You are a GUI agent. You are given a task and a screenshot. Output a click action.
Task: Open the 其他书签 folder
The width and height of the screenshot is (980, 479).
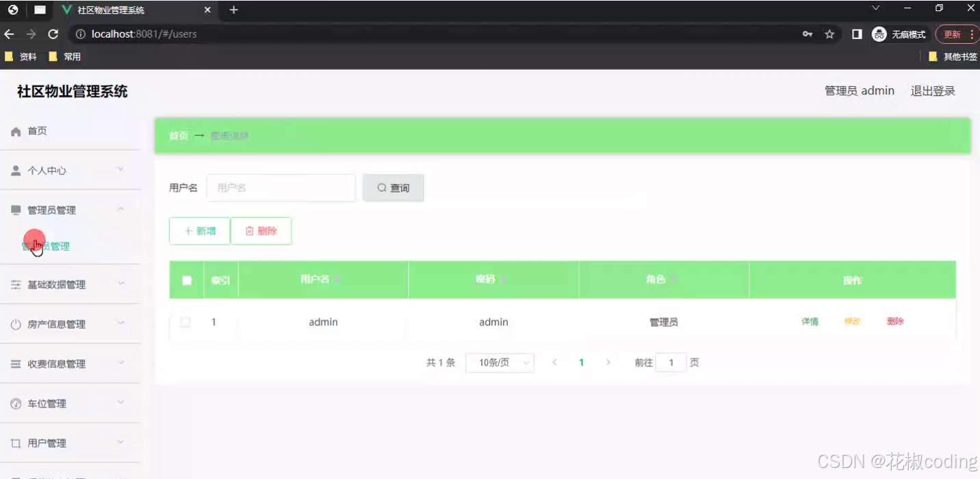coord(953,57)
